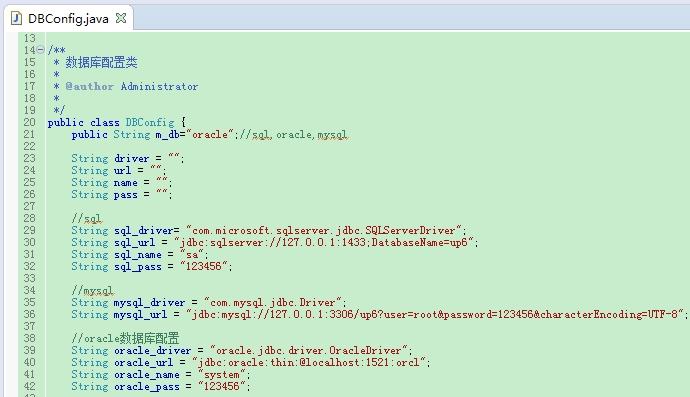Image resolution: width=690 pixels, height=397 pixels.
Task: Collapse the Javadoc comment fold at line 14
Action: point(40,50)
